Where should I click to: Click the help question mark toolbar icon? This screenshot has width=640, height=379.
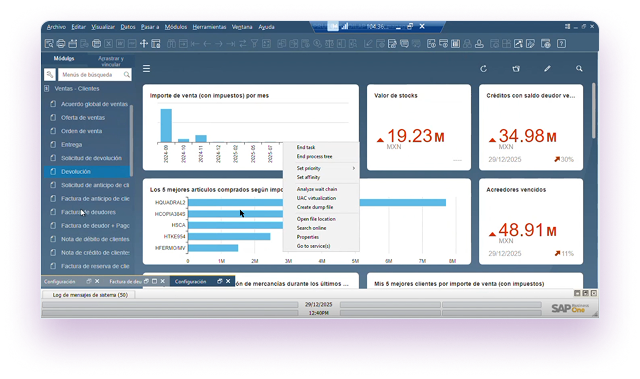(561, 44)
